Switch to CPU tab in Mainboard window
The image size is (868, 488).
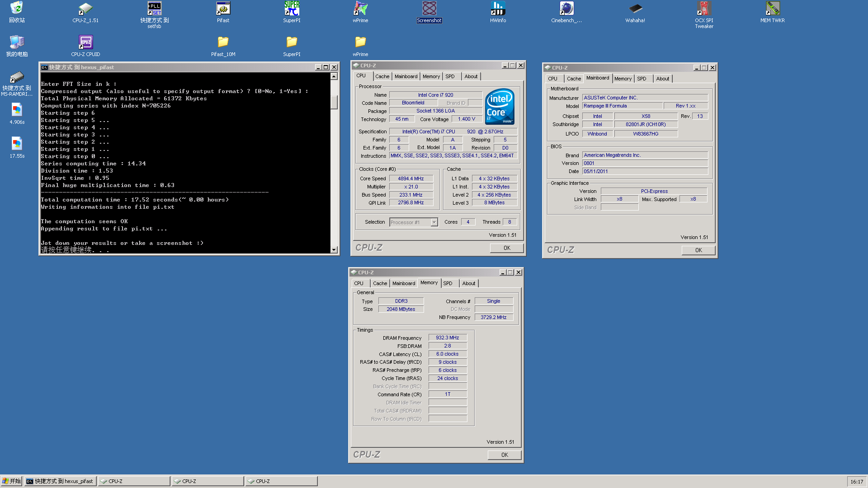(x=552, y=79)
